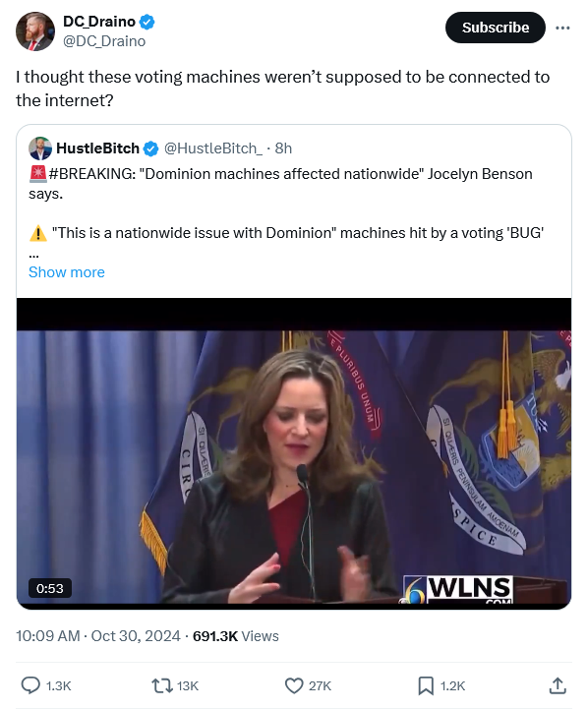588x709 pixels.
Task: Expand quoted tweet with Show more
Action: [67, 272]
